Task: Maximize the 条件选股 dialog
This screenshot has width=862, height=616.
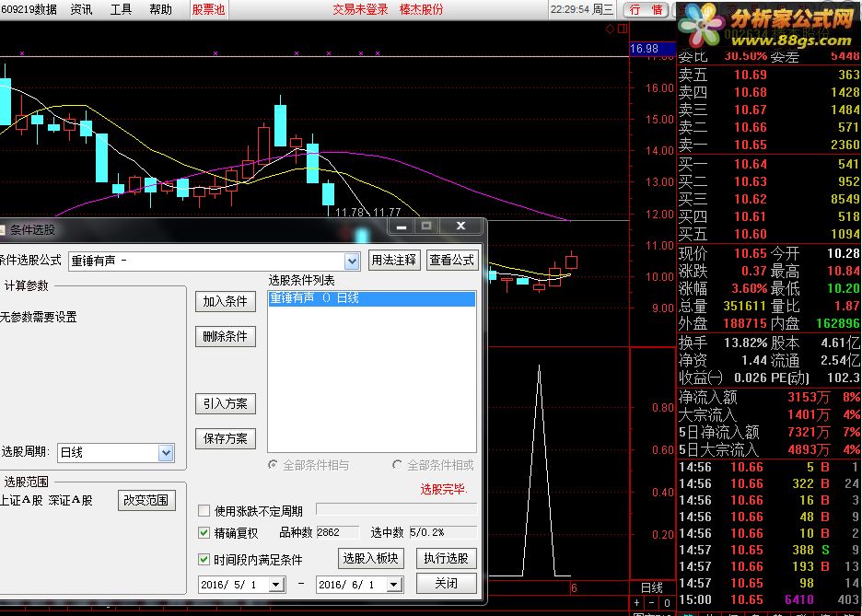Action: click(x=426, y=227)
